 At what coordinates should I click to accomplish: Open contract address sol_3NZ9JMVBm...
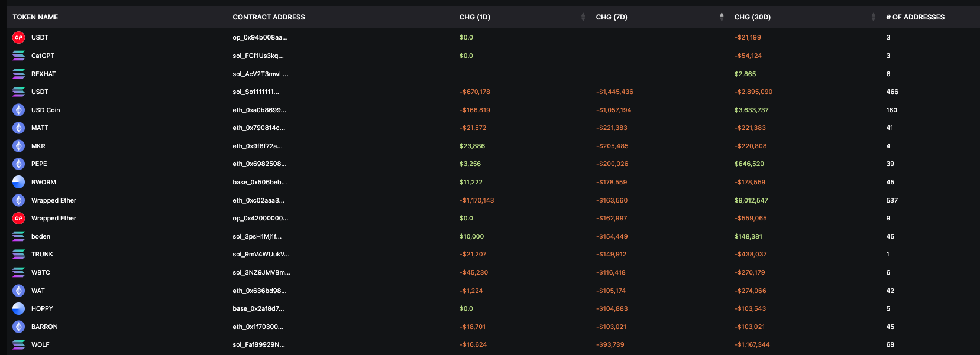261,272
